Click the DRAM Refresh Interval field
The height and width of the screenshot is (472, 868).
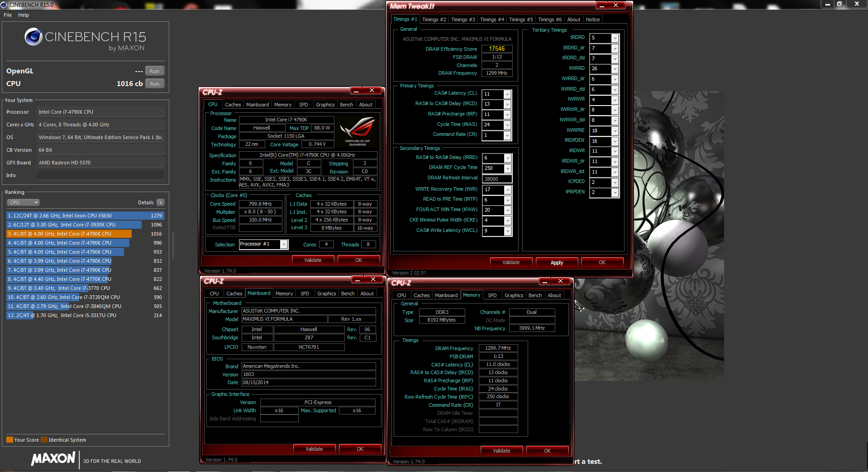(497, 179)
